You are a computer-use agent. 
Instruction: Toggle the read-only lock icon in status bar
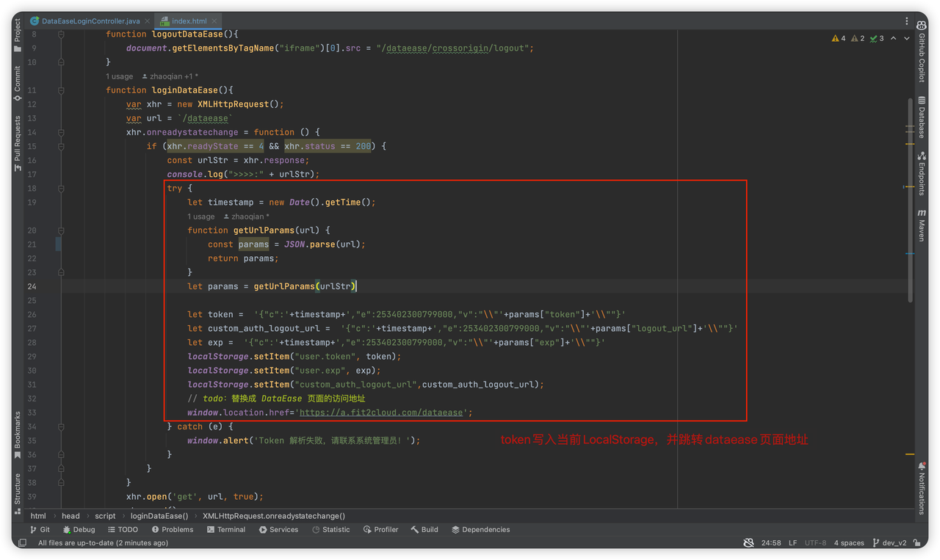[x=917, y=543]
